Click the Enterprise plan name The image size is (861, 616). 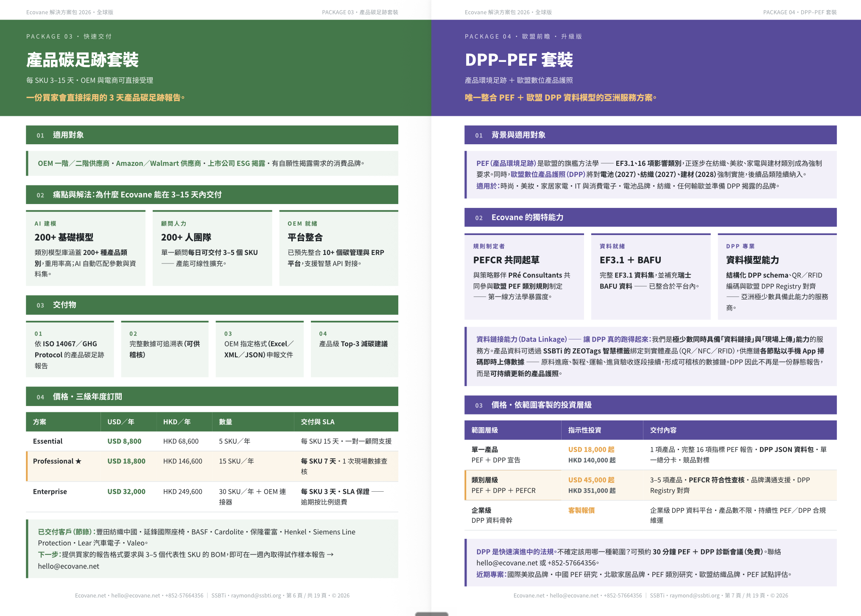[50, 492]
